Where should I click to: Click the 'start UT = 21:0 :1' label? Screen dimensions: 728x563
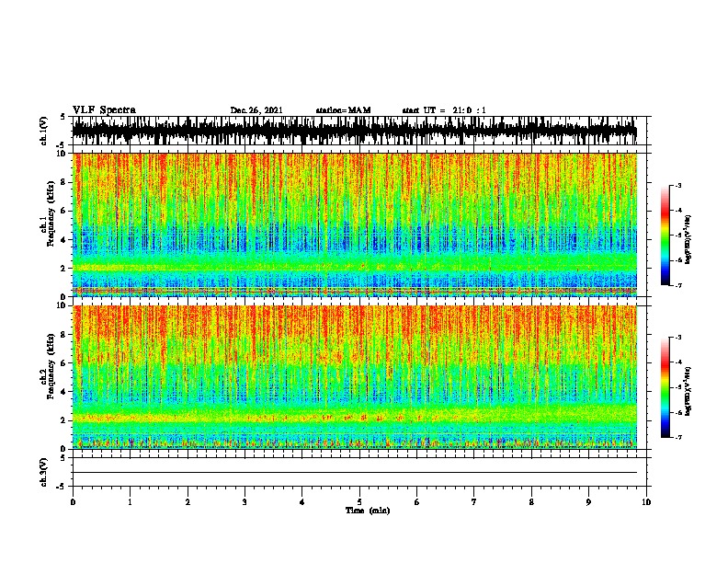(x=443, y=110)
